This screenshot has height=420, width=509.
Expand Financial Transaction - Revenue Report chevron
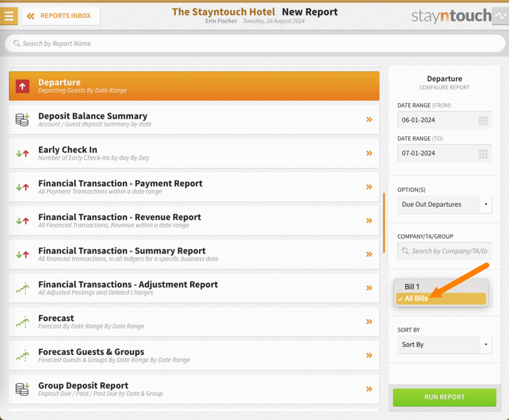[x=369, y=221]
